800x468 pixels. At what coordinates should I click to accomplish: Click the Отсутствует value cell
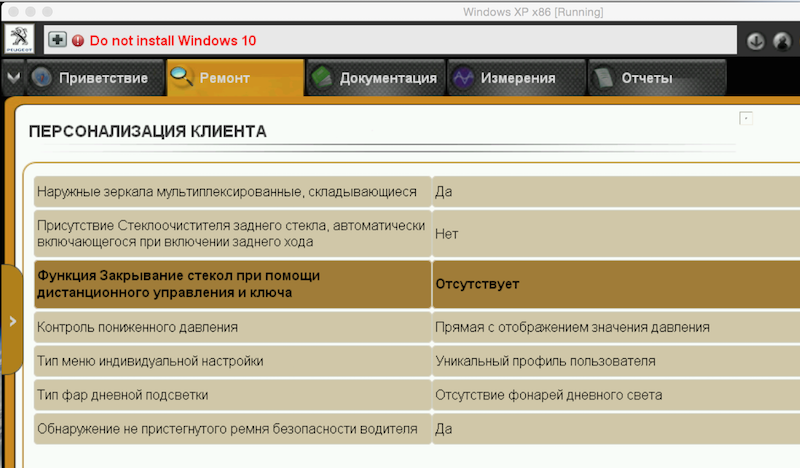click(616, 284)
